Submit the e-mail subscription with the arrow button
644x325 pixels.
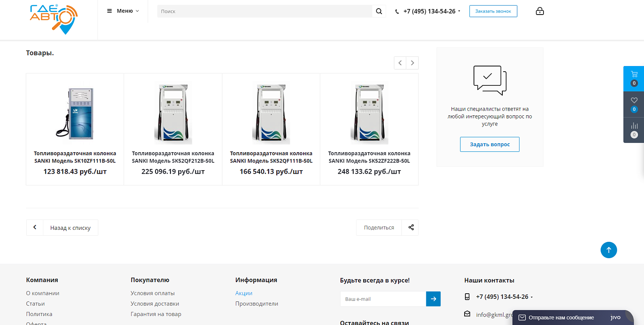click(x=433, y=299)
